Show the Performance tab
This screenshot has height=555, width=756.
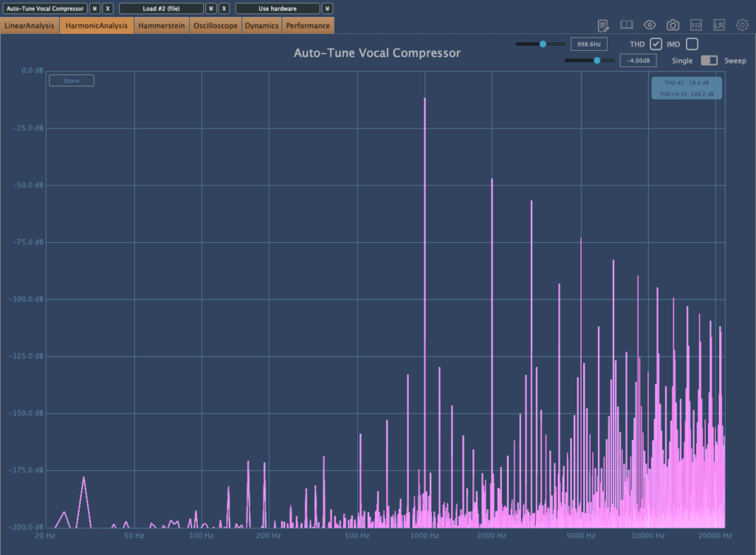pyautogui.click(x=308, y=26)
